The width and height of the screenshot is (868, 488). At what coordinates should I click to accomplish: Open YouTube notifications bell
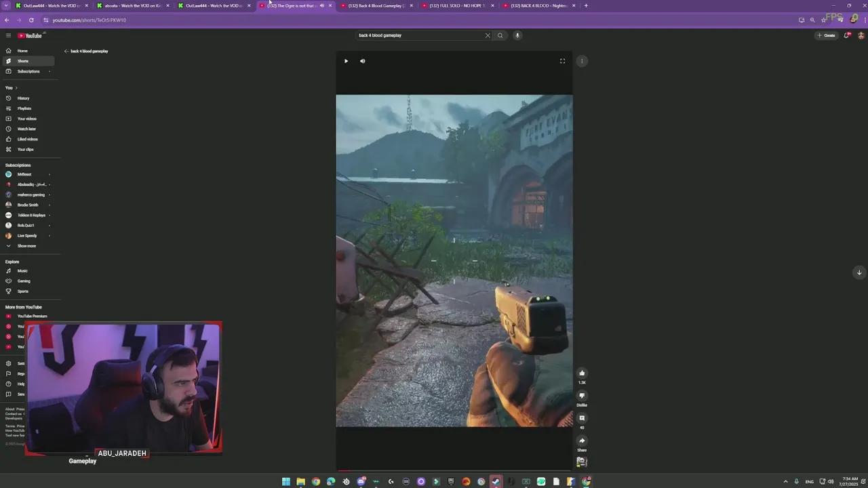pyautogui.click(x=847, y=35)
